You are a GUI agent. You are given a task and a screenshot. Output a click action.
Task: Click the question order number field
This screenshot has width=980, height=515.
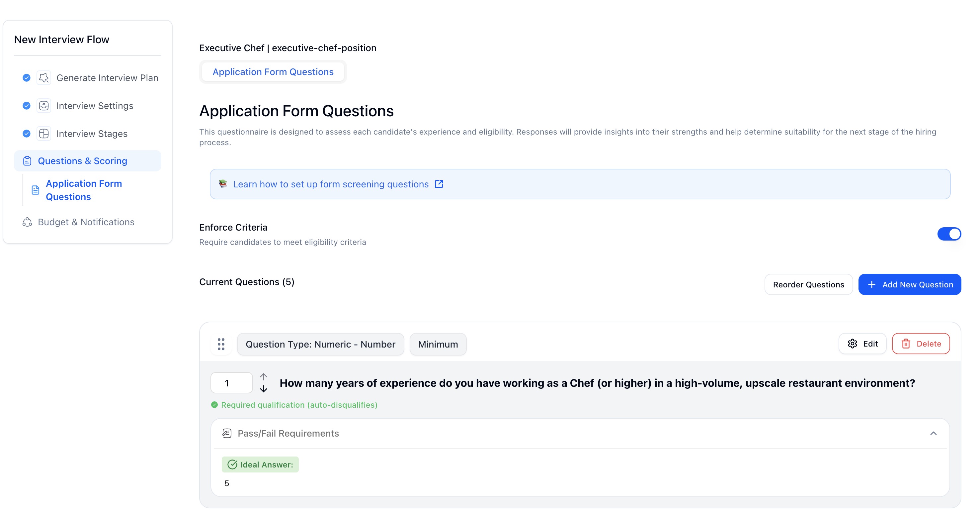pyautogui.click(x=231, y=383)
